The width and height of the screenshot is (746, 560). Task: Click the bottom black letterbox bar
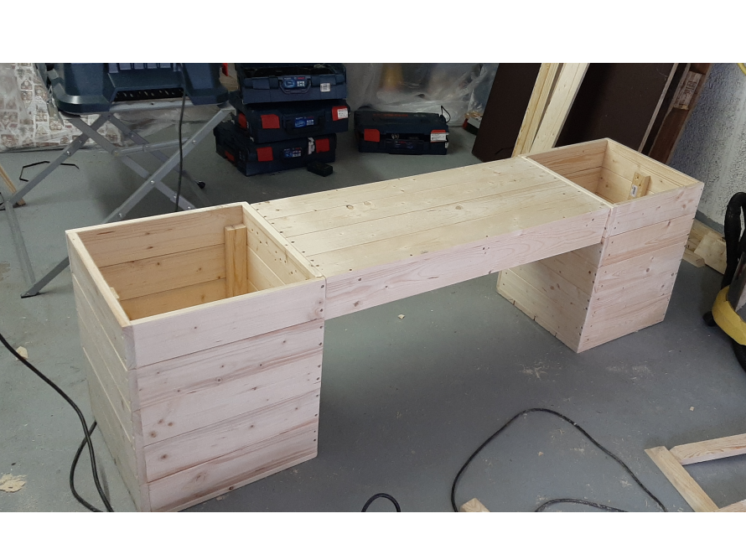[x=373, y=536]
